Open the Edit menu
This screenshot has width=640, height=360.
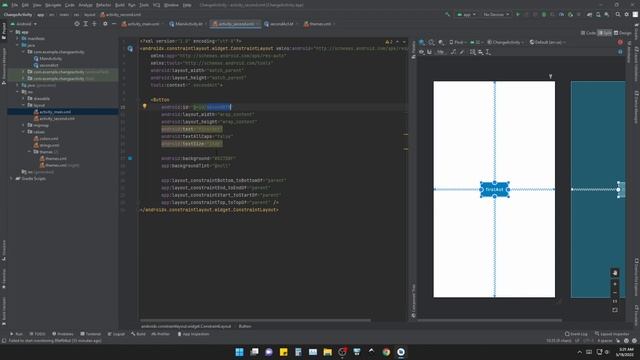click(x=25, y=5)
